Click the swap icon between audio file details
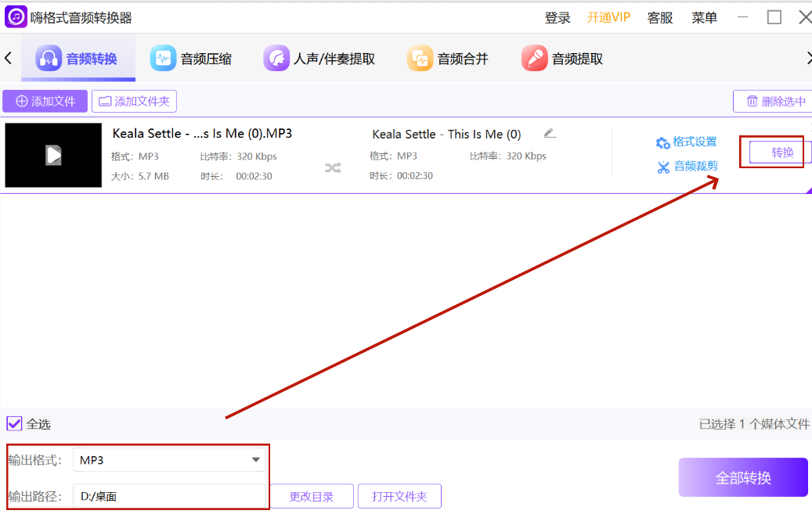The height and width of the screenshot is (514, 812). coord(332,168)
